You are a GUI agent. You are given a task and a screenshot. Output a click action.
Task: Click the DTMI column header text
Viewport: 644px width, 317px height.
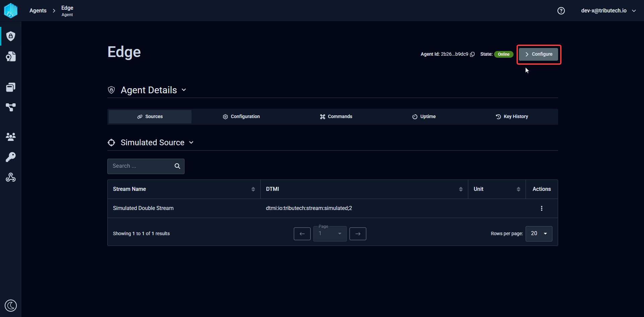click(x=272, y=189)
